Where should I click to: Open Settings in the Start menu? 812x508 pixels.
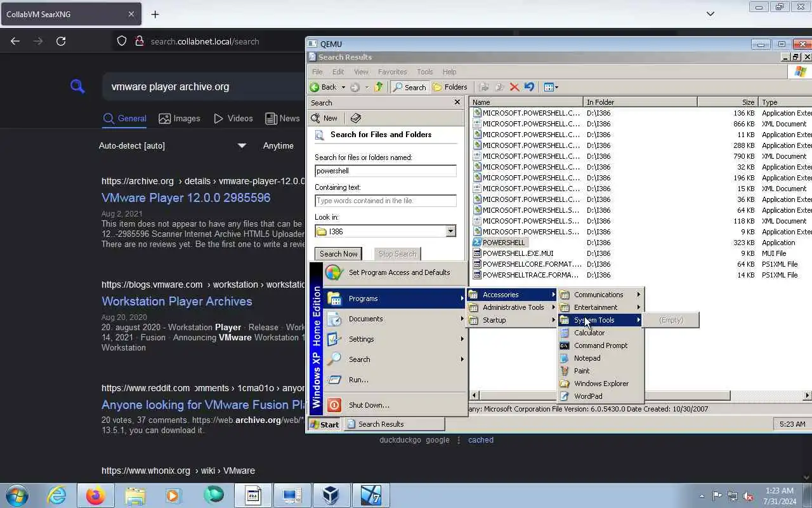[x=395, y=339]
